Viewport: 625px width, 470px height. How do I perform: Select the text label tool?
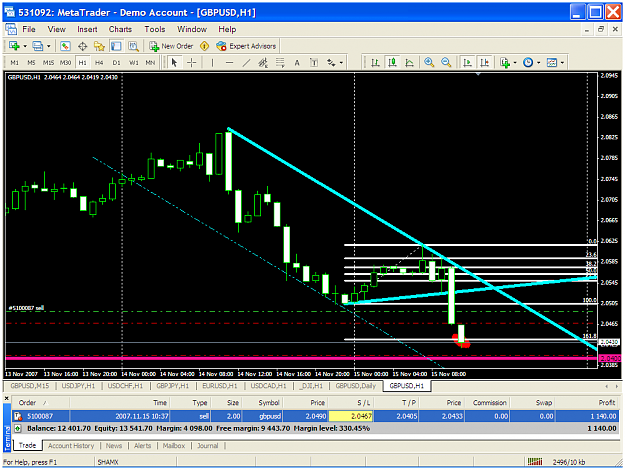coord(314,63)
